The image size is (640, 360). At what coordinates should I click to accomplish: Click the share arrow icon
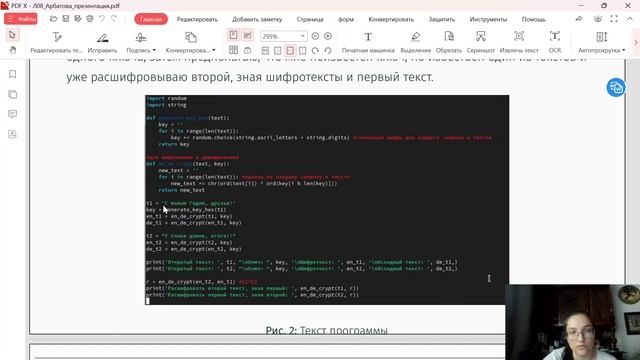pos(579,19)
